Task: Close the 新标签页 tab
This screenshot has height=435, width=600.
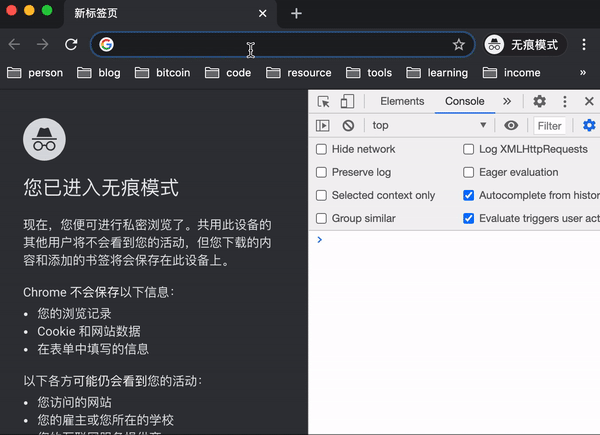Action: (262, 13)
